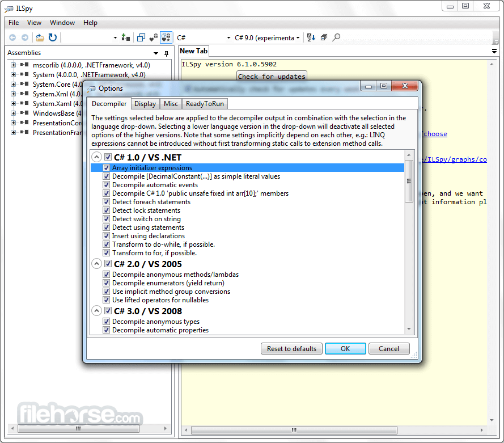Image resolution: width=504 pixels, height=443 pixels.
Task: Open the View menu
Action: [34, 23]
